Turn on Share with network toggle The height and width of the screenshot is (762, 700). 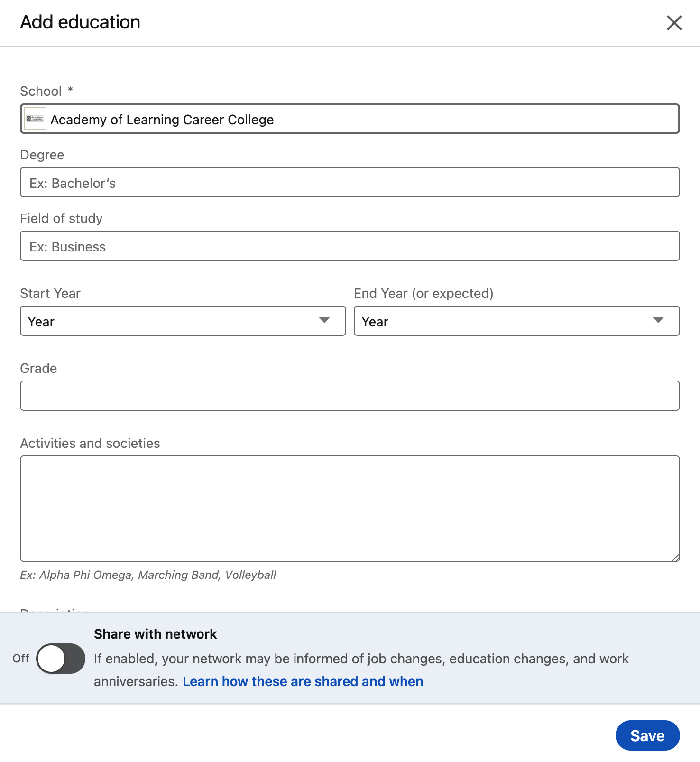point(61,658)
